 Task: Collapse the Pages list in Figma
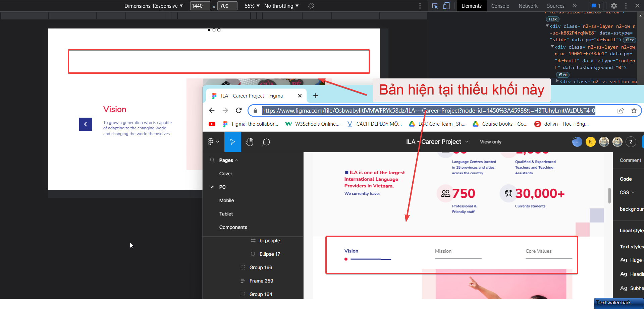tap(228, 160)
